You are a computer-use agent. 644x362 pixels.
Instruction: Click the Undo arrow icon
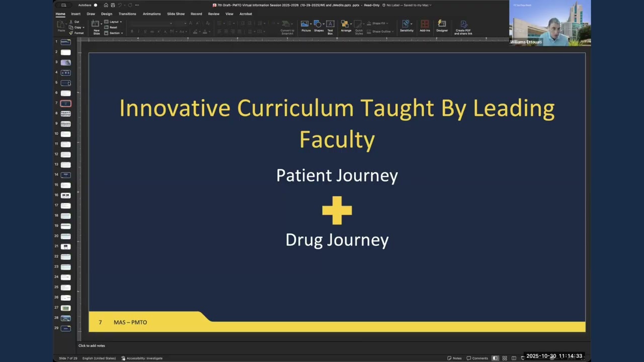pyautogui.click(x=120, y=5)
